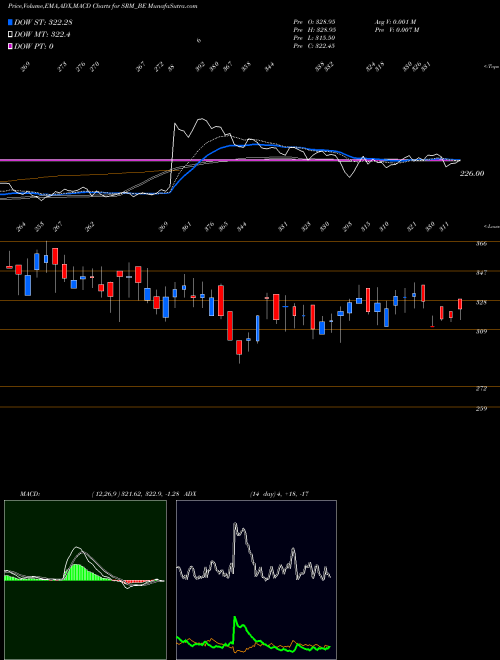Select the chart title mentioning MunafaSutra.com
This screenshot has height=660, width=500.
(103, 6)
